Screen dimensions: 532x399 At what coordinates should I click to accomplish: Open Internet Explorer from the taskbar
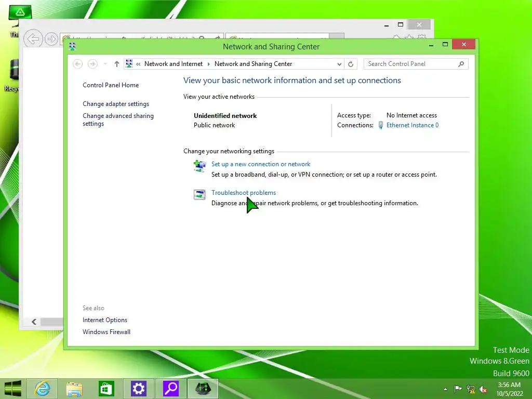coord(43,389)
